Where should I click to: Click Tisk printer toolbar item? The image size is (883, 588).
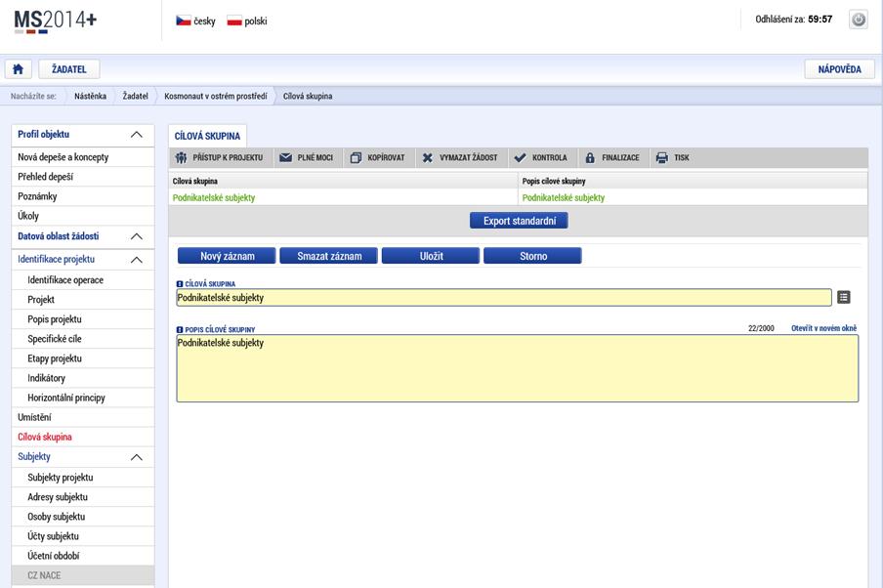[x=673, y=157]
